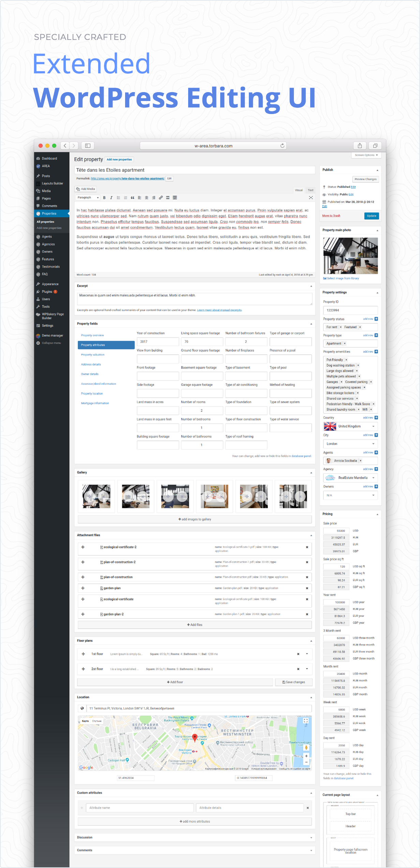
Task: Toggle map fullscreen view
Action: [x=306, y=721]
